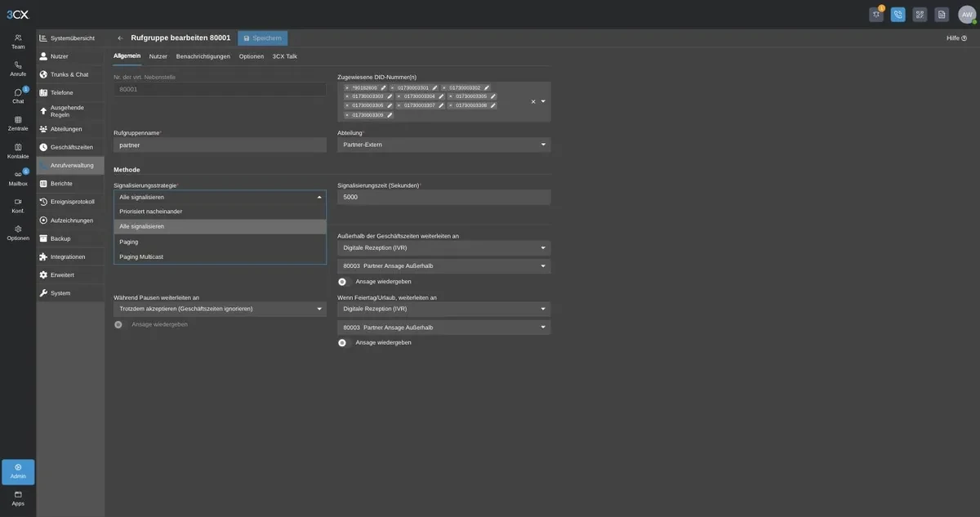Viewport: 980px width, 517px height.
Task: Switch to the Optionen tab
Action: point(252,56)
